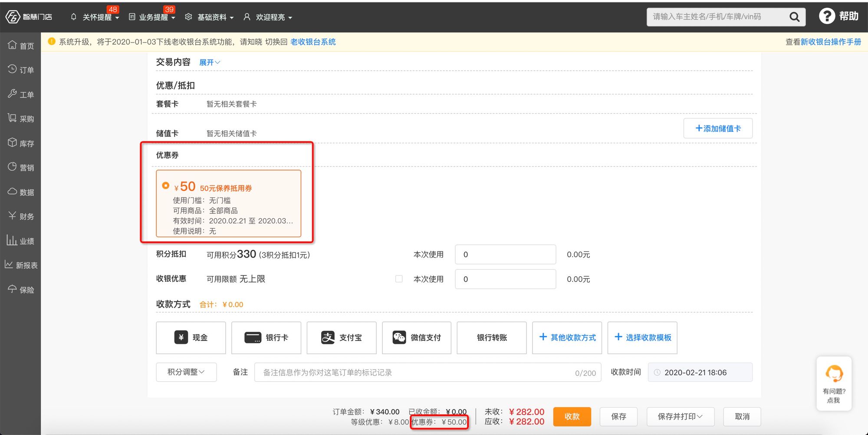The height and width of the screenshot is (435, 868).
Task: Click the 订单金额 ¥340.00 text
Action: tap(366, 412)
